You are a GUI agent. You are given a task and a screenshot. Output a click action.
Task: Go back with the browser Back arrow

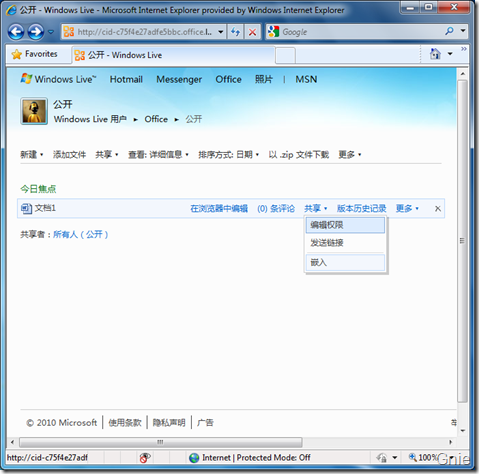pos(16,32)
